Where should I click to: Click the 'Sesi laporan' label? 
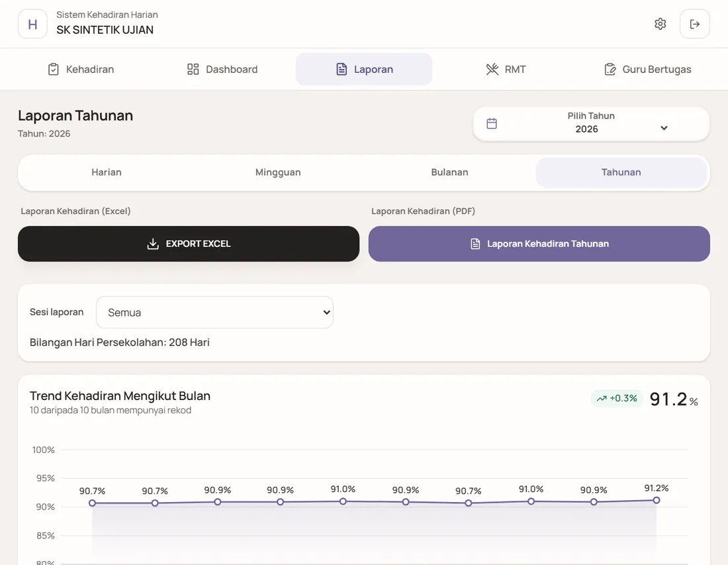(57, 312)
